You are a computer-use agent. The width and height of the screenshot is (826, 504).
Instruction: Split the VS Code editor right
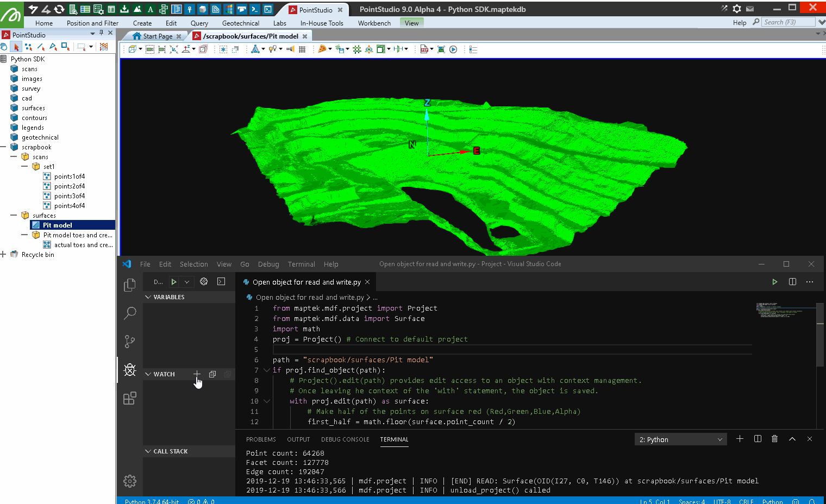(792, 282)
